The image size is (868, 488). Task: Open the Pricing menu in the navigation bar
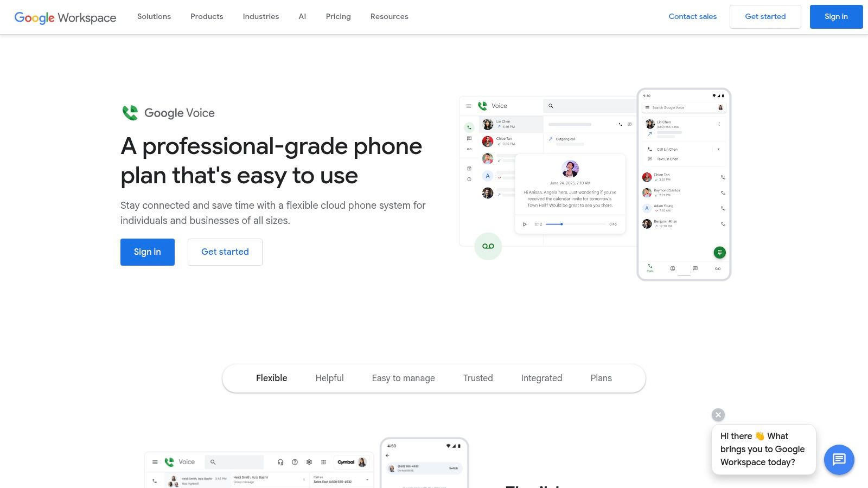pos(338,16)
